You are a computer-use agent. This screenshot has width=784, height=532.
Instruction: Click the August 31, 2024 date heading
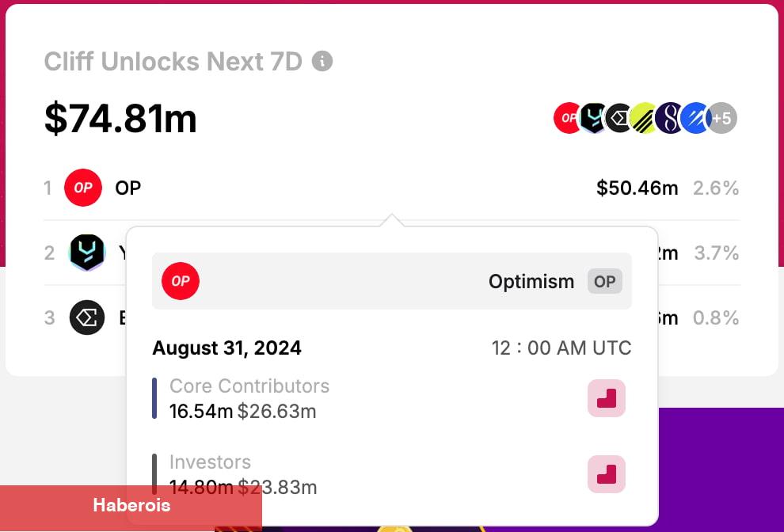pos(226,348)
